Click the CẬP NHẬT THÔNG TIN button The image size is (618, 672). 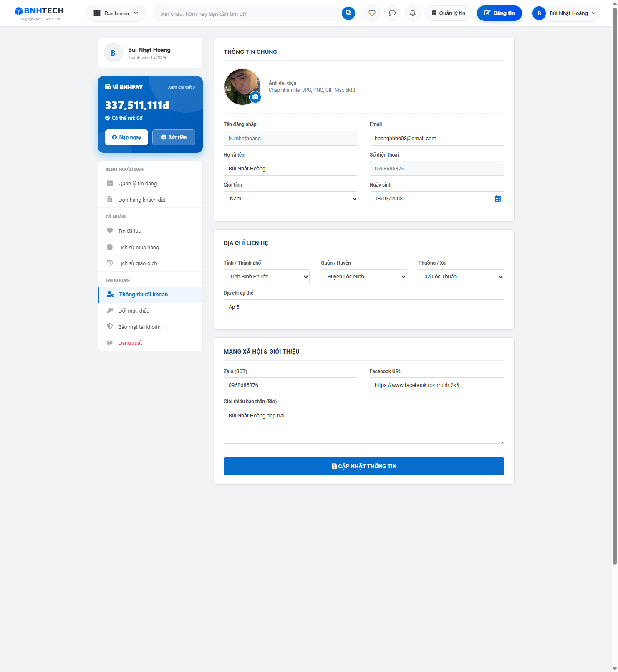(x=364, y=466)
